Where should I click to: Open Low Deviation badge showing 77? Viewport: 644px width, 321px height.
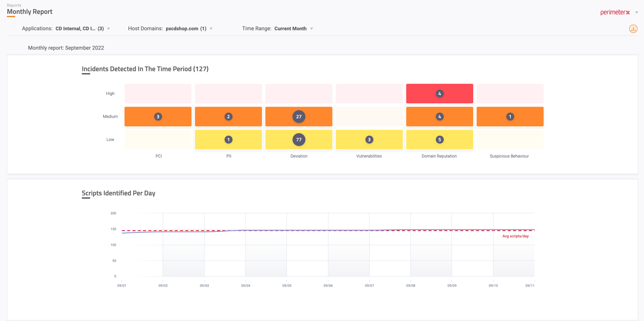coord(298,140)
